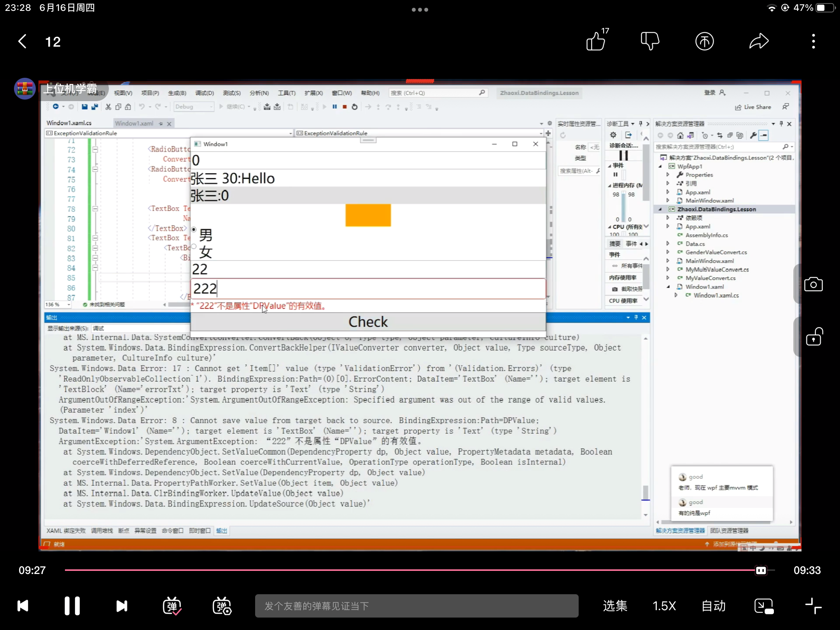Viewport: 840px width, 630px height.
Task: Tap the coin donate icon
Action: tap(704, 41)
